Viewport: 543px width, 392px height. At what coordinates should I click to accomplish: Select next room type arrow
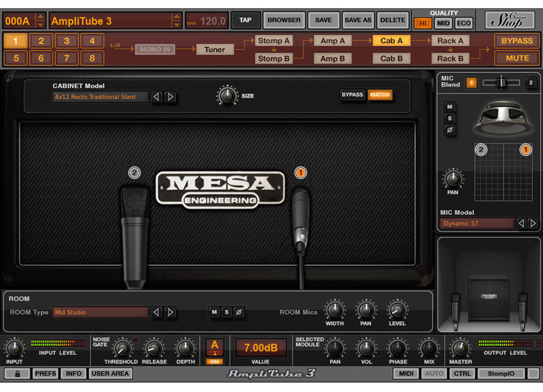[170, 312]
